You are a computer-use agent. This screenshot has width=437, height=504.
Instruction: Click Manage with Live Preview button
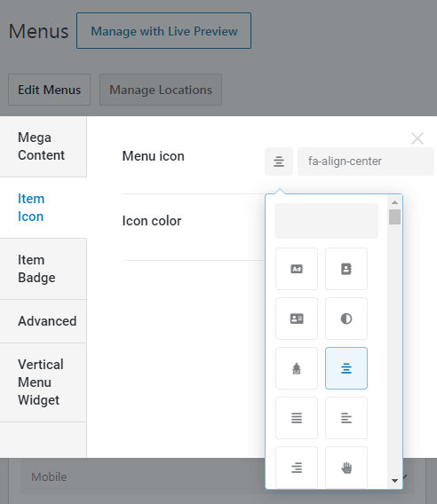[x=163, y=31]
